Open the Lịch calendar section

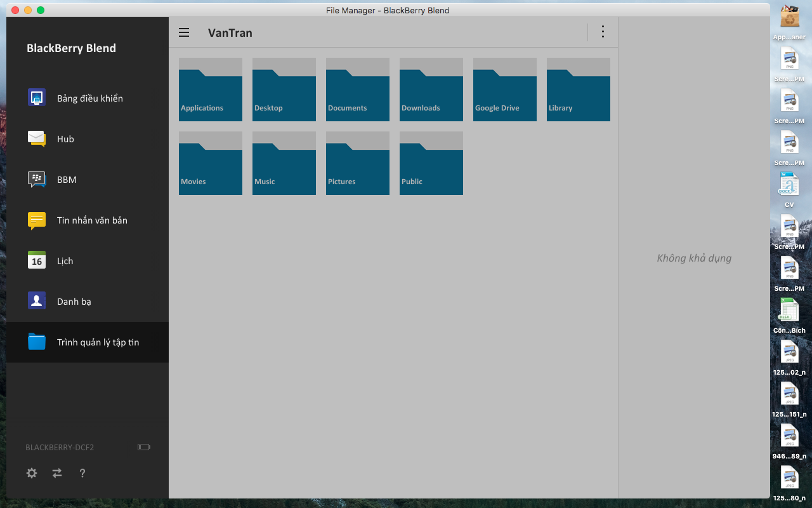[x=88, y=261]
